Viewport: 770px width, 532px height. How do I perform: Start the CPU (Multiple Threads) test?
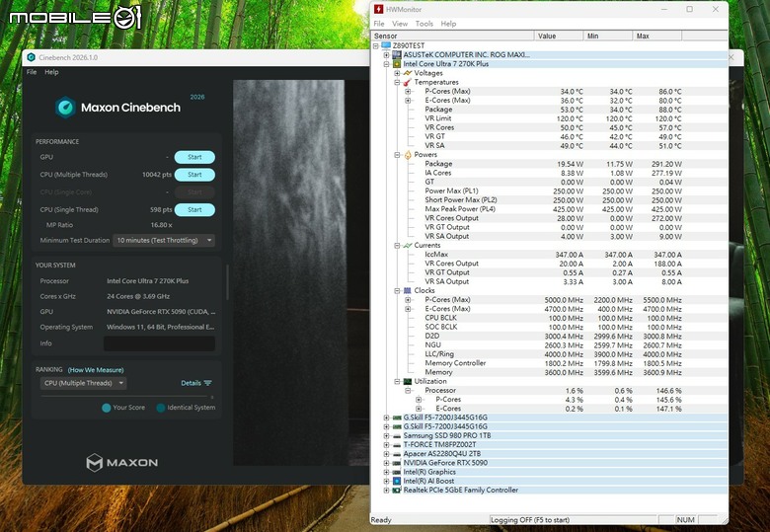tap(194, 175)
